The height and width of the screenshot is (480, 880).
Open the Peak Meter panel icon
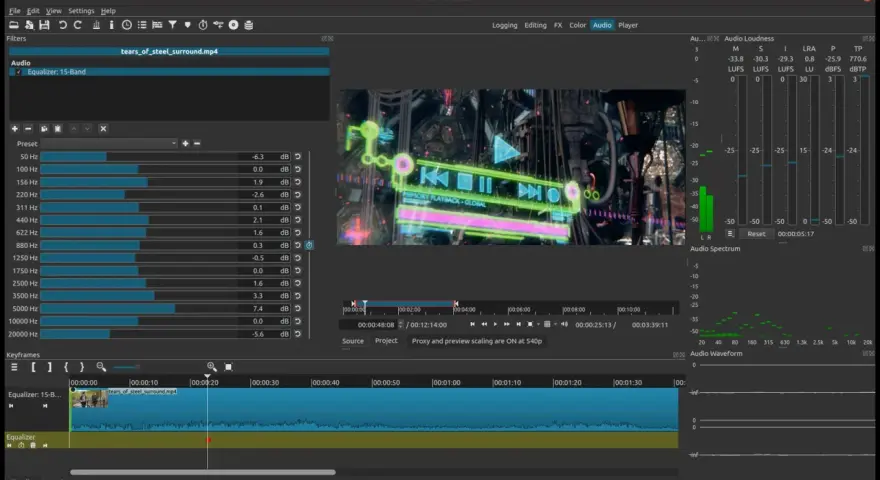96,25
